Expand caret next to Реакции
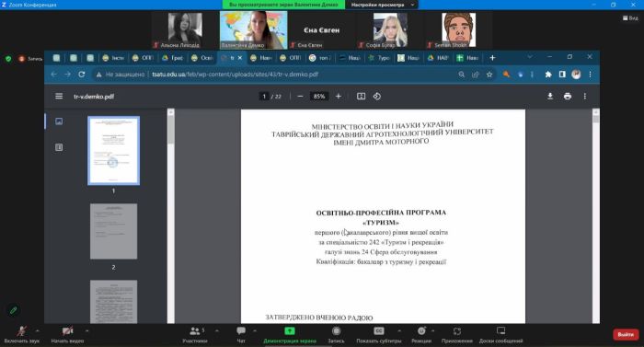Screen dimensions: 644x347 pyautogui.click(x=433, y=330)
